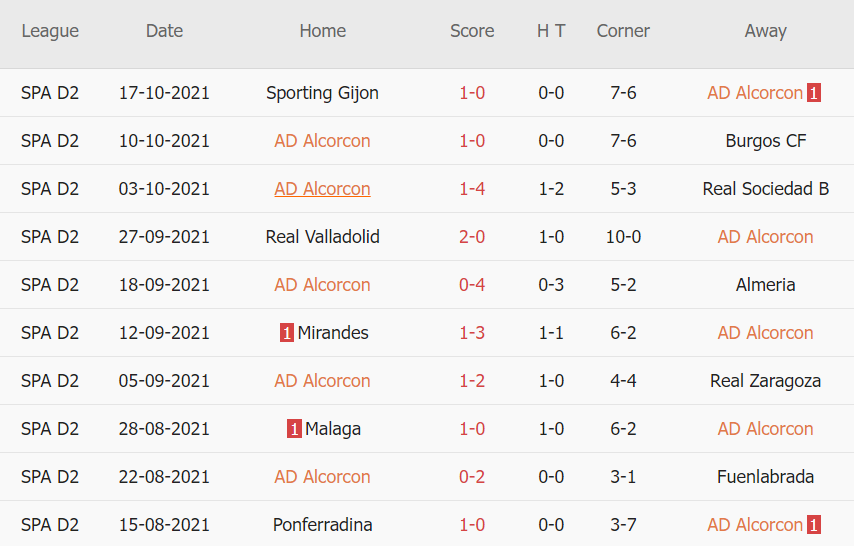
Task: Click red card badge in Sporting Gijon row
Action: (815, 93)
